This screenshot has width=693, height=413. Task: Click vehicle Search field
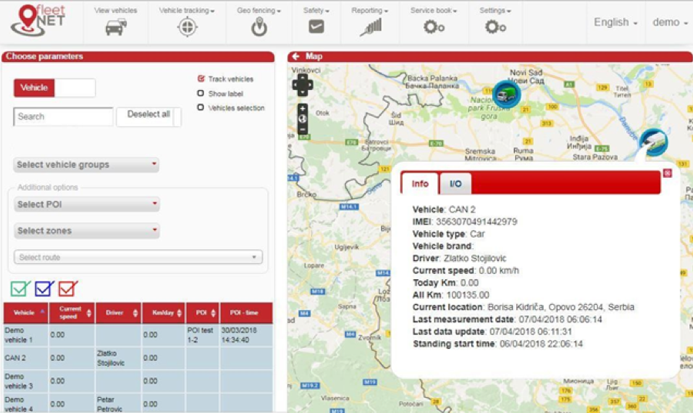click(63, 117)
